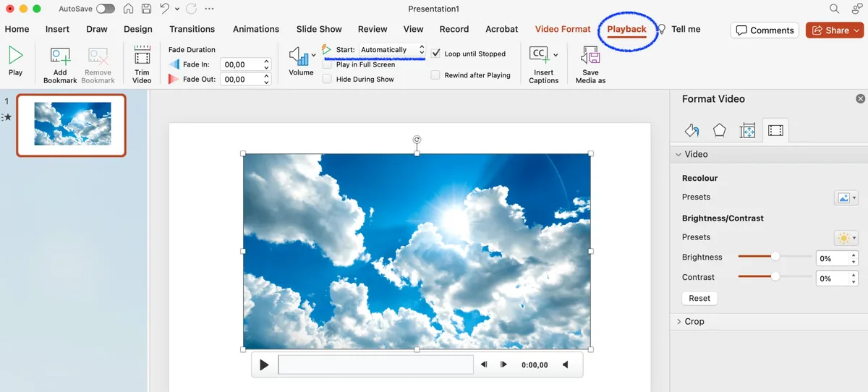Select the Video filmstrip tab icon
868x392 pixels.
(775, 131)
